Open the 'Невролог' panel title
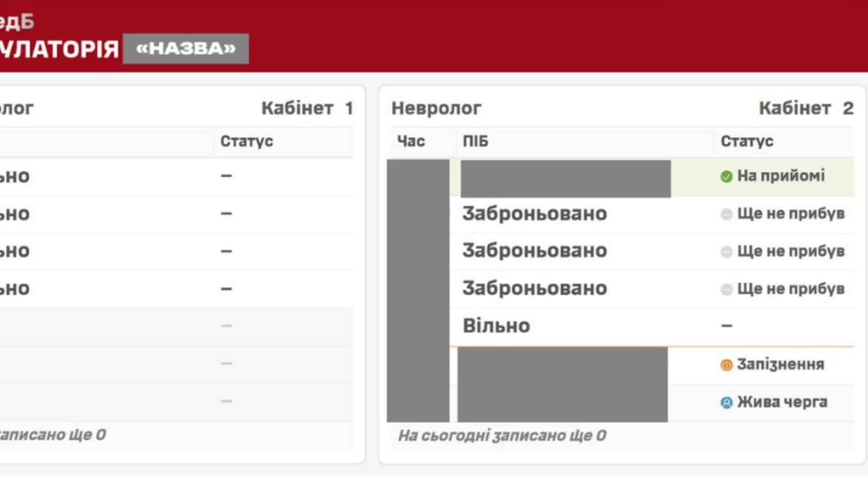868x488 pixels. (436, 108)
